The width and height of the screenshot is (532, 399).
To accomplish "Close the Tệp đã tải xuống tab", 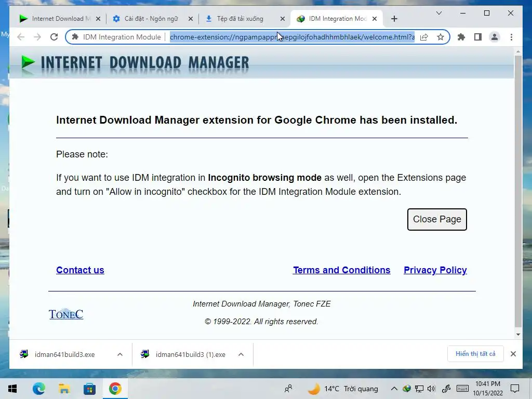I will pos(282,19).
